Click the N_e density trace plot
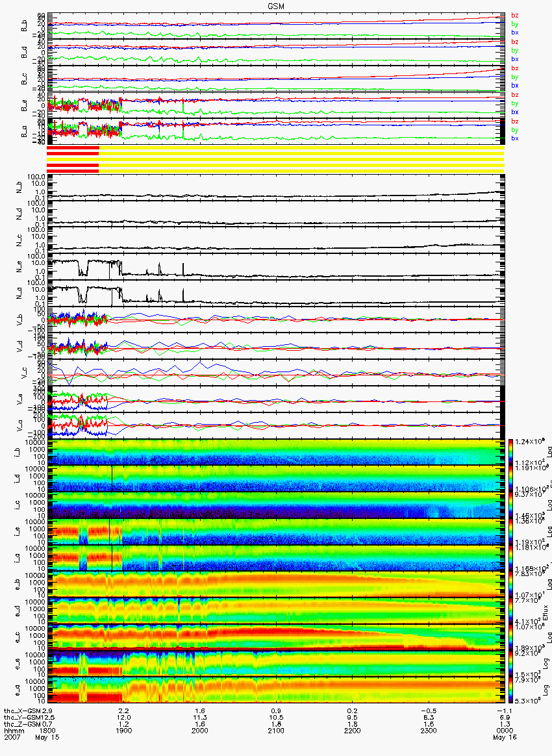The width and height of the screenshot is (552, 756). (x=275, y=266)
